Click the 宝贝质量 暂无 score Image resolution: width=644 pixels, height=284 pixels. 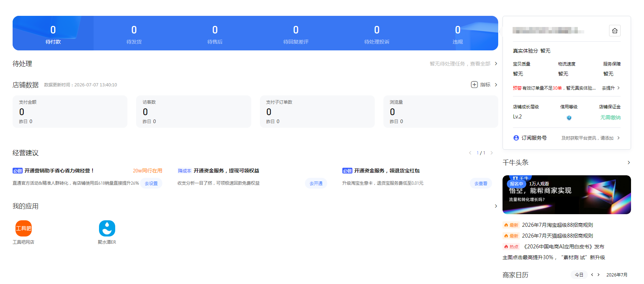pyautogui.click(x=518, y=74)
